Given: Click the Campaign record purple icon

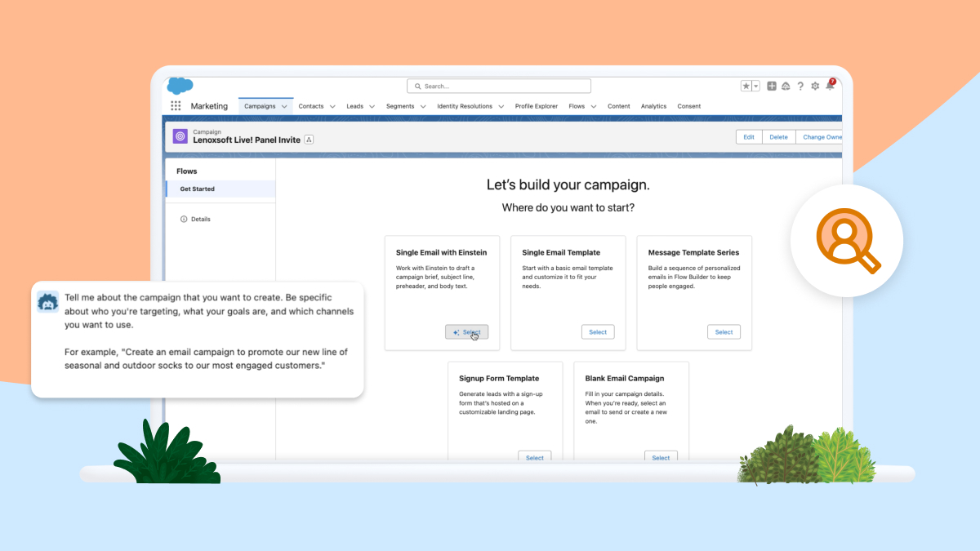Looking at the screenshot, I should [180, 136].
